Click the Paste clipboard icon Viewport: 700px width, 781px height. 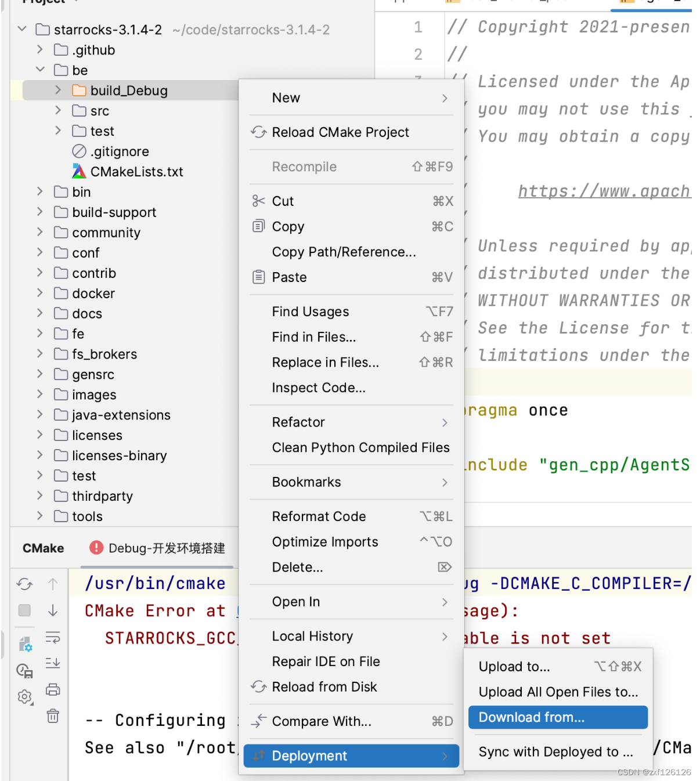tap(258, 277)
